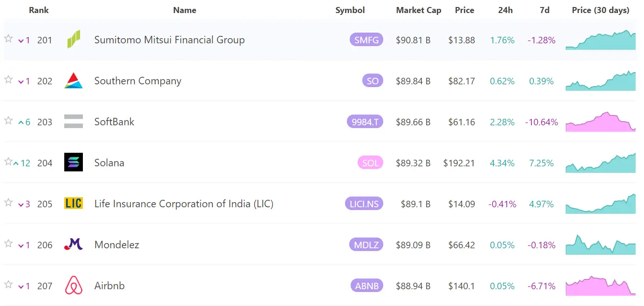The image size is (644, 306).
Task: Sort table by Rank column header
Action: (39, 10)
